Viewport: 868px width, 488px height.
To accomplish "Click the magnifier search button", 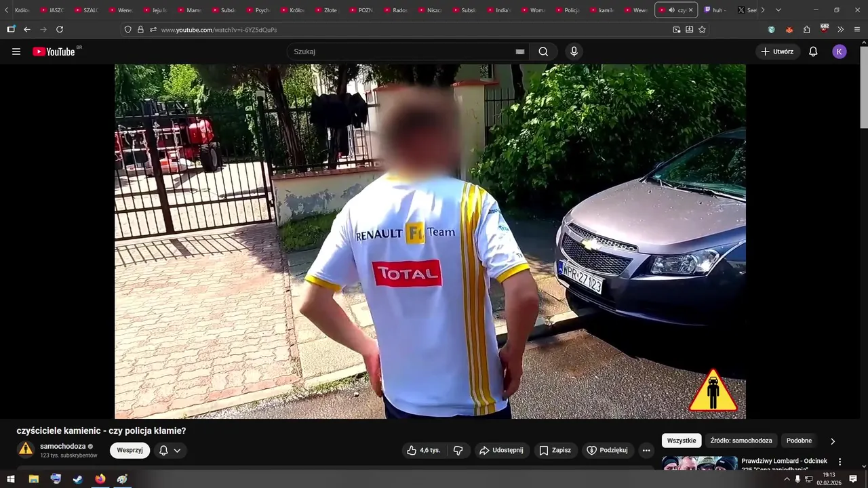I will pos(543,52).
